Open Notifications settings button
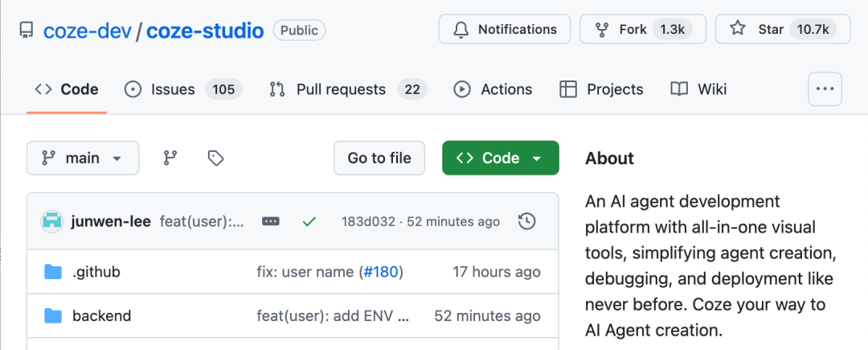The image size is (868, 350). point(504,29)
